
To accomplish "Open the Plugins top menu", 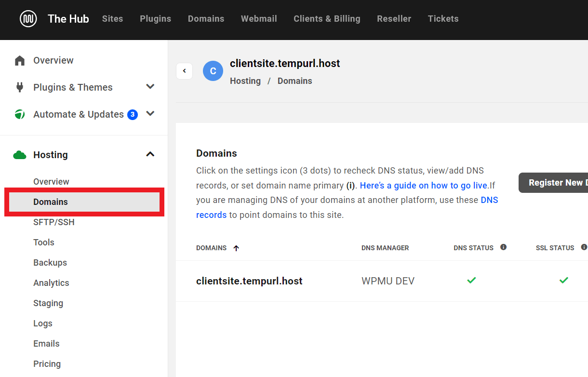I will [155, 19].
